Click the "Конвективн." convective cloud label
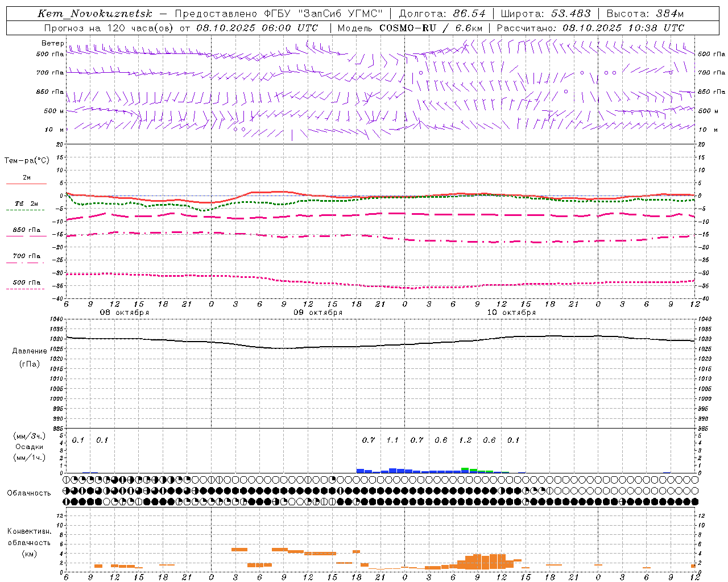This screenshot has width=728, height=582. click(29, 531)
